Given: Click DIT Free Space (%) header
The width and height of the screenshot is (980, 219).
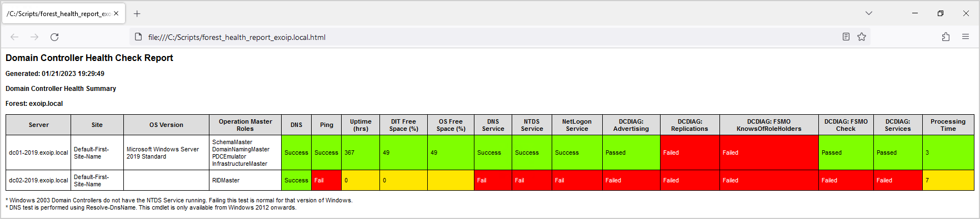Looking at the screenshot, I should 403,125.
